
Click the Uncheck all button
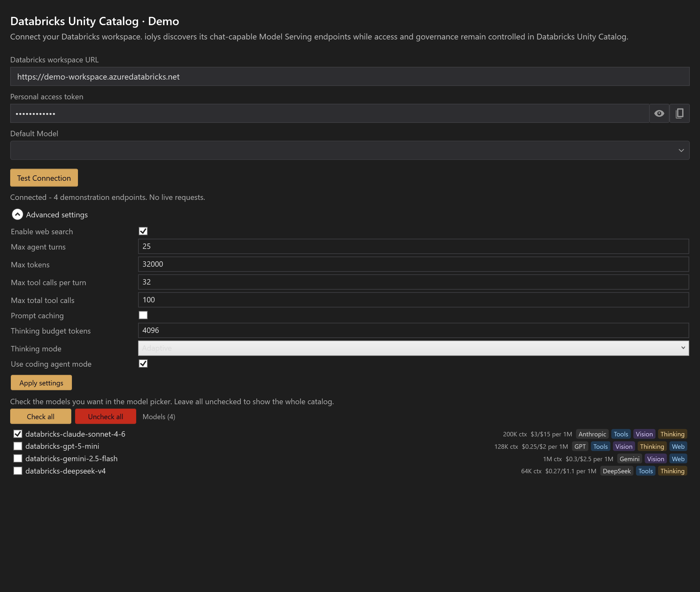tap(106, 417)
